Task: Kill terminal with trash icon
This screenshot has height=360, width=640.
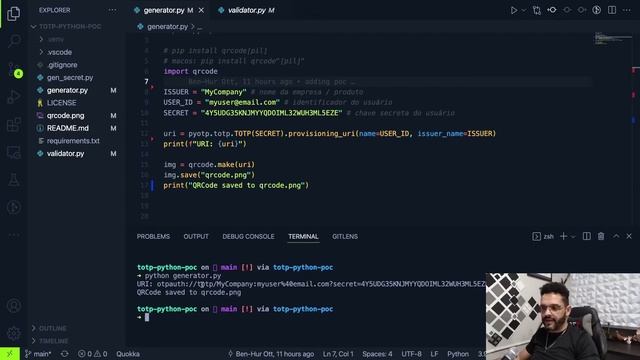Action: click(x=601, y=236)
